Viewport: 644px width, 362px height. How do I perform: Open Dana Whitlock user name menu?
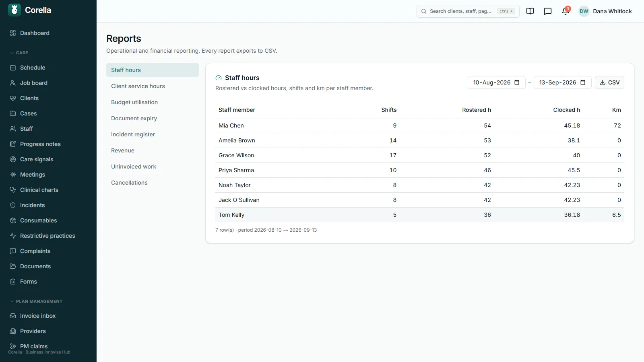click(x=612, y=11)
